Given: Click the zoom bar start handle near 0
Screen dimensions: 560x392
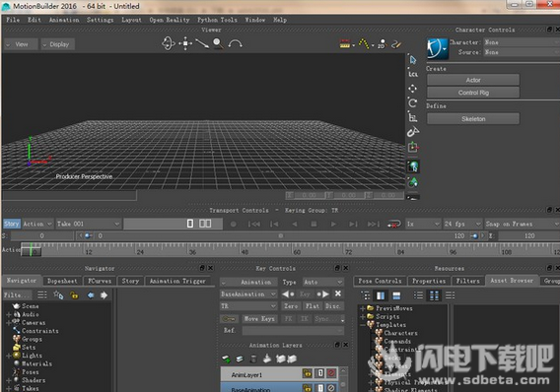Looking at the screenshot, I should click(87, 235).
